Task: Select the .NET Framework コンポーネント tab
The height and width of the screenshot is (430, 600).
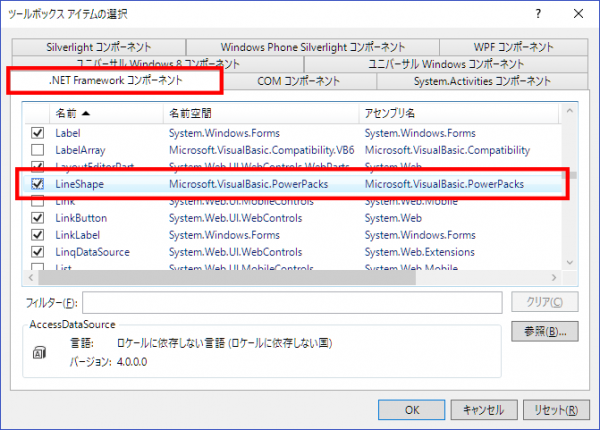Action: 115,80
